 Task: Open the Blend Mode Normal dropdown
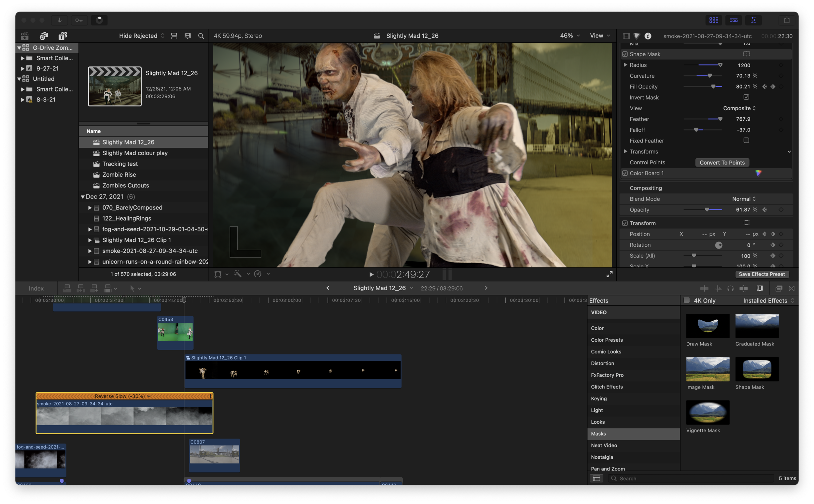[x=744, y=199]
